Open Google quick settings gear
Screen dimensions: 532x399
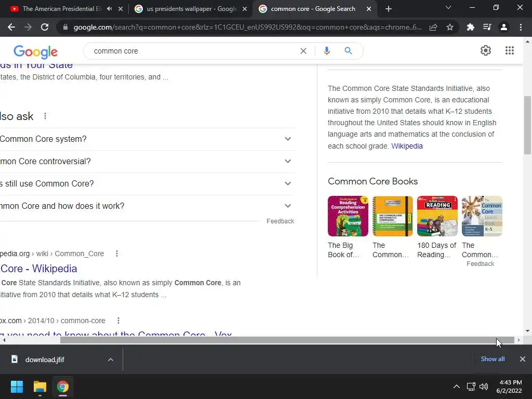[486, 50]
